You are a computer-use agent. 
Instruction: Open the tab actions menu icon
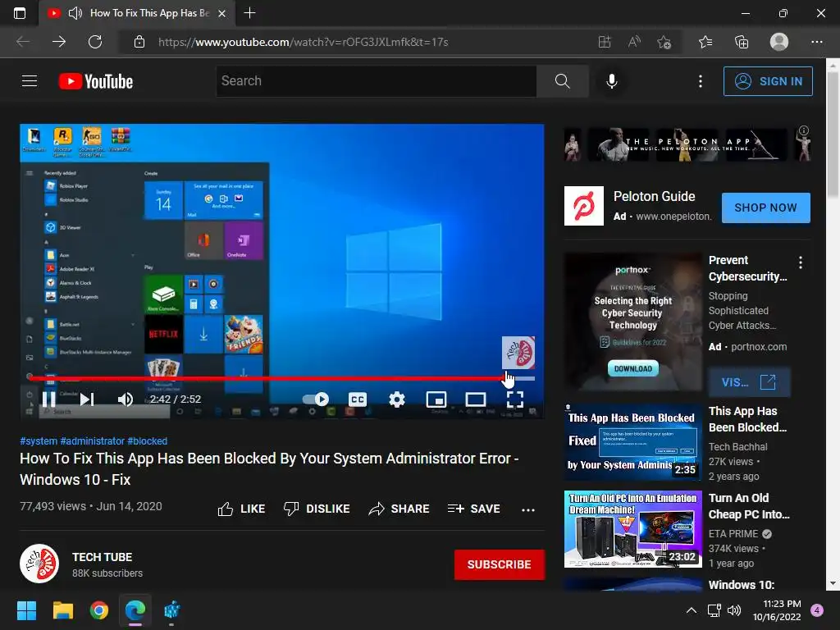pyautogui.click(x=20, y=13)
